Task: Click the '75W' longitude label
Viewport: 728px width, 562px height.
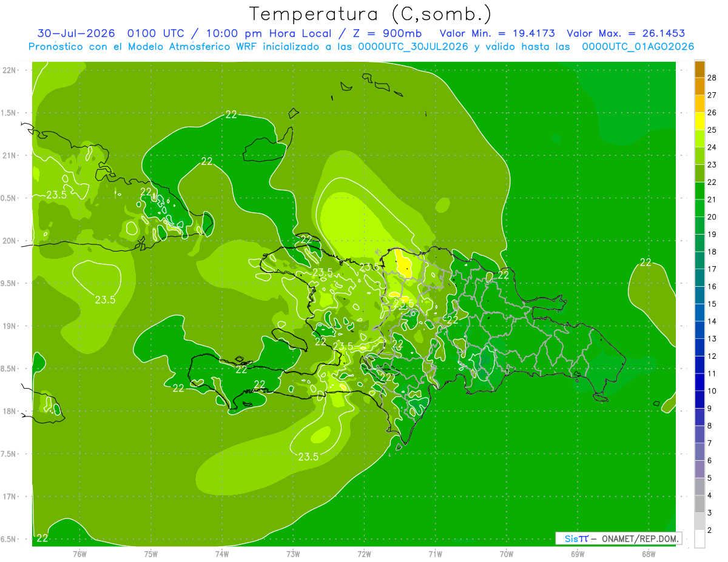Action: pos(150,553)
